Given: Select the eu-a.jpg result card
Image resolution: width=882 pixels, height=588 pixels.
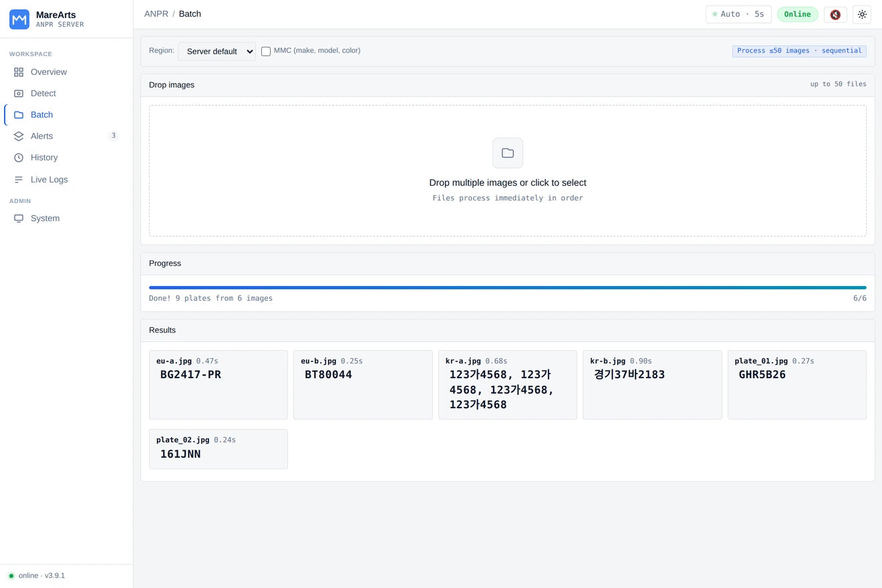Looking at the screenshot, I should (x=218, y=385).
